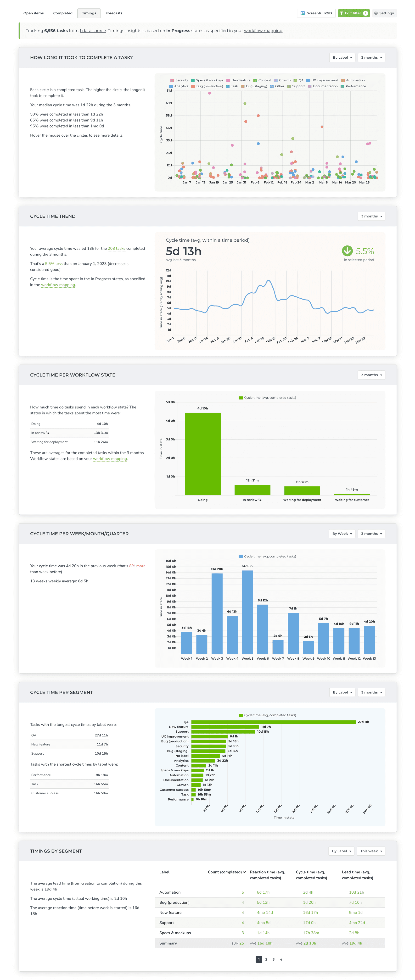
Task: Open 3 months dropdown in Cycle Time Trend section
Action: (372, 217)
